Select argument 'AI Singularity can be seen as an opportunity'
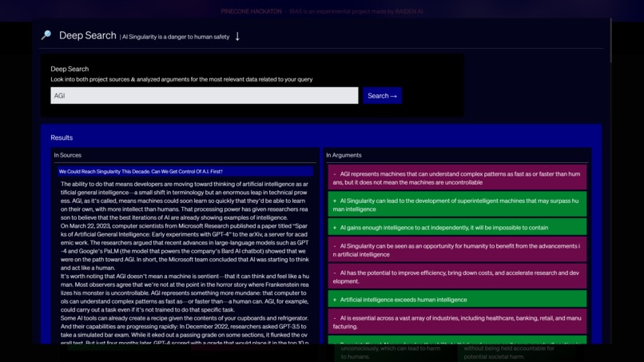 pyautogui.click(x=457, y=250)
